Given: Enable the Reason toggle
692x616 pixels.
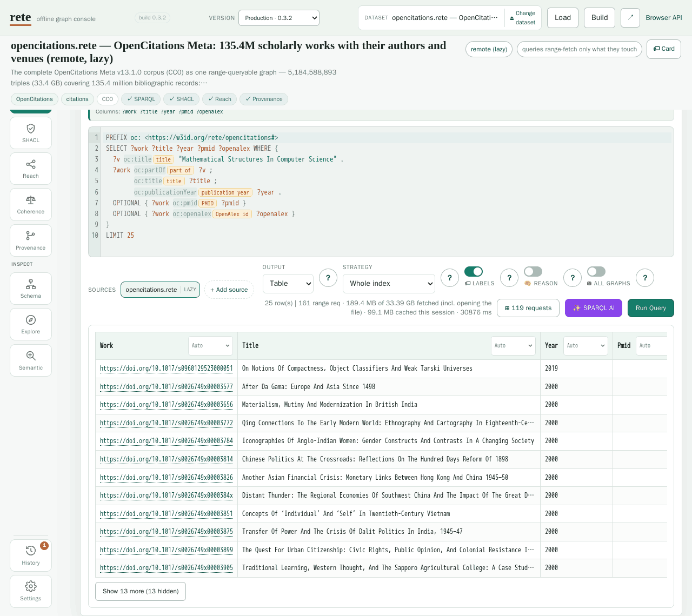Looking at the screenshot, I should (533, 271).
